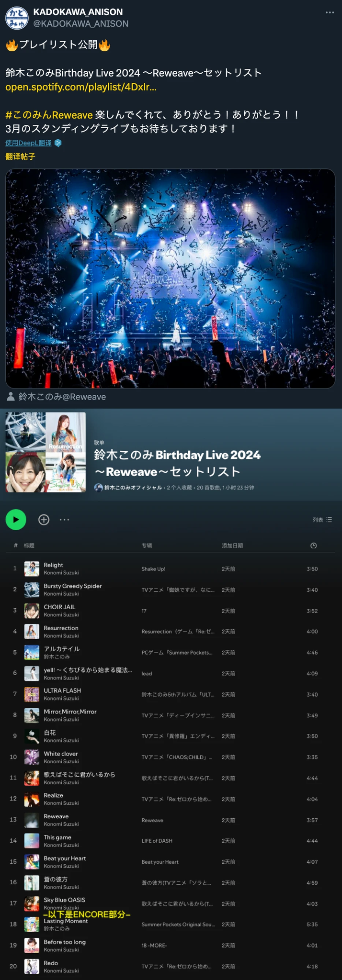Click the Reweave track cover art
This screenshot has width=342, height=980.
[32, 820]
